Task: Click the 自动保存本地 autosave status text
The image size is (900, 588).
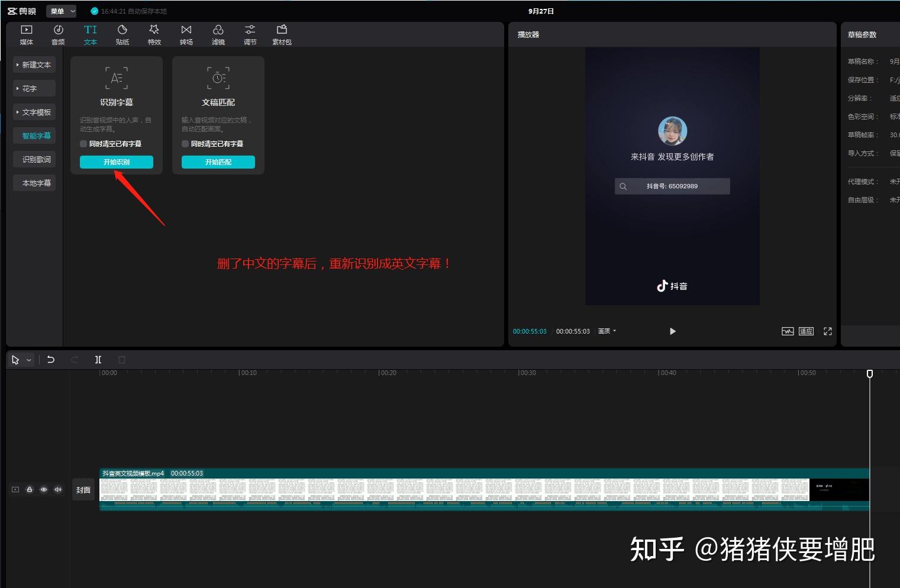Action: coord(147,11)
